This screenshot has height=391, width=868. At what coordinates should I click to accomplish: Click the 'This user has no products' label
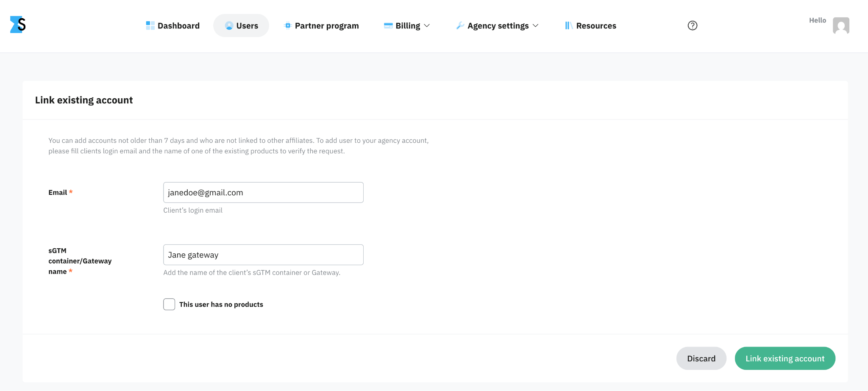221,305
